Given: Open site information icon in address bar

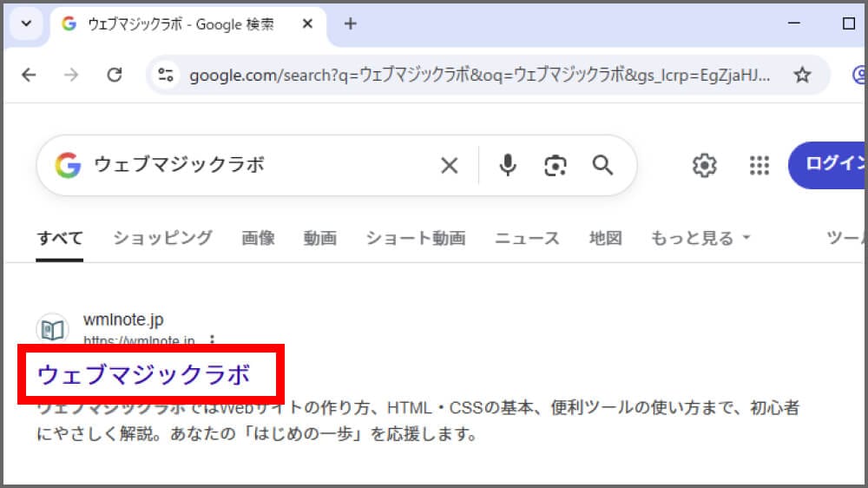Looking at the screenshot, I should 165,76.
